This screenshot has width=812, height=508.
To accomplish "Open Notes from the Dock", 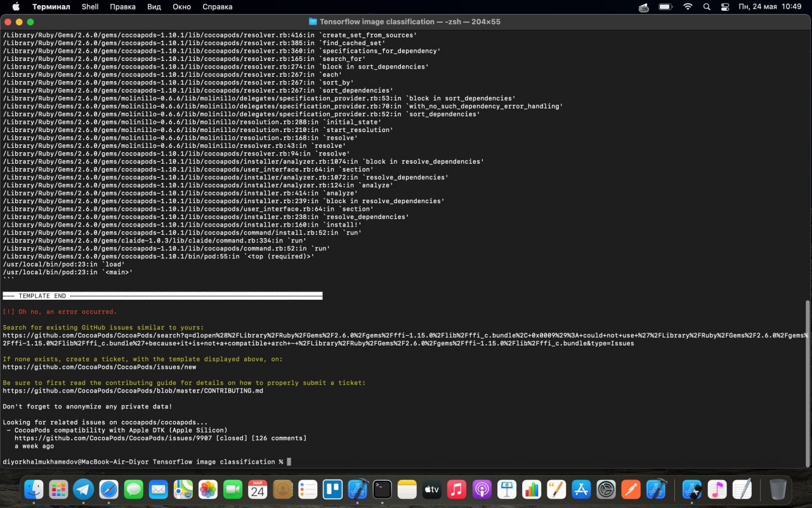I will [x=407, y=489].
